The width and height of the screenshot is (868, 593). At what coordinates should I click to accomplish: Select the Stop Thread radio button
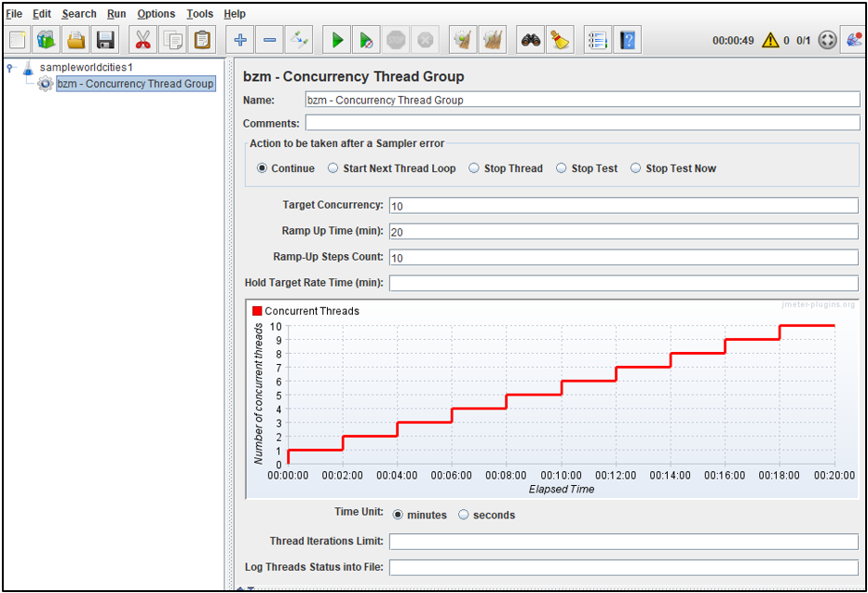pyautogui.click(x=474, y=168)
